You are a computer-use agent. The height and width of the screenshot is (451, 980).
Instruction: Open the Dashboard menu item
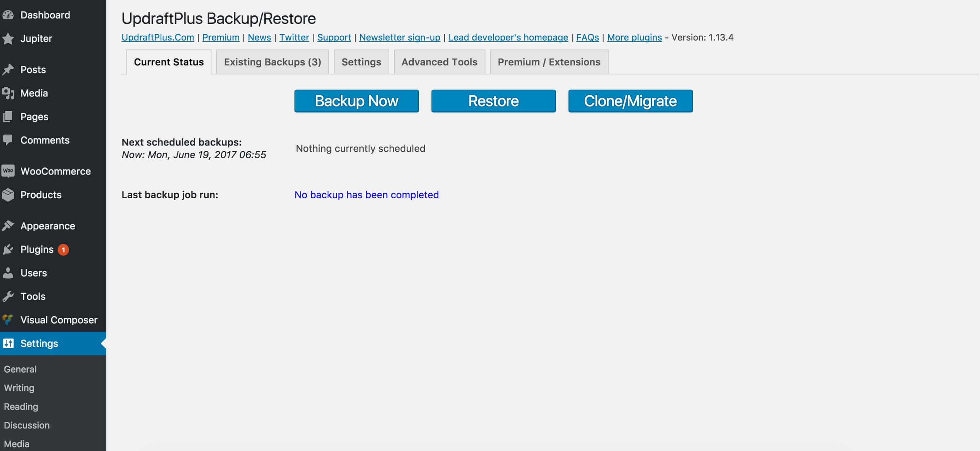pos(45,15)
